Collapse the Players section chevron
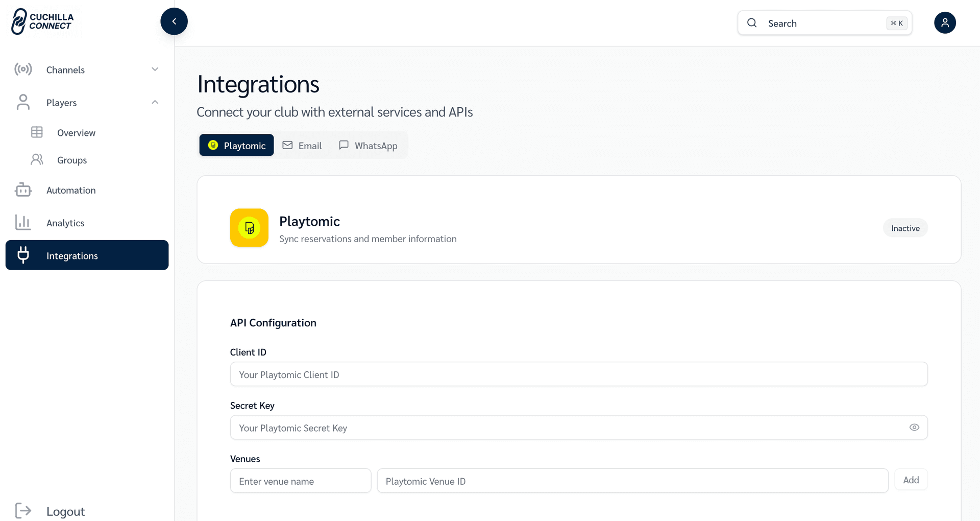The image size is (980, 521). pyautogui.click(x=155, y=102)
